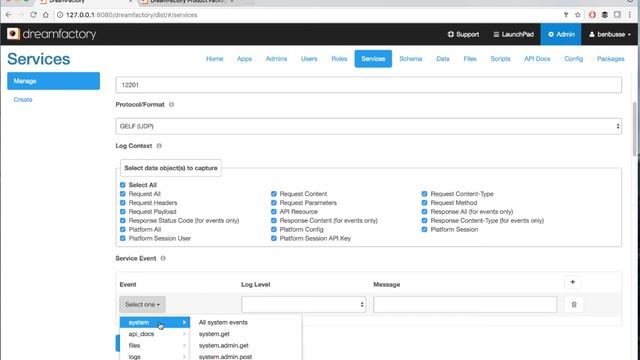Expand the files submenu item
Viewport: 640px width, 360px height.
click(x=155, y=345)
